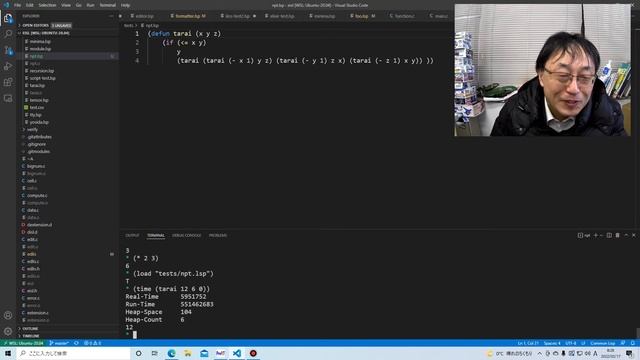Click the synchronize changes icon
Viewport: 640px width, 360px height.
pos(76,343)
